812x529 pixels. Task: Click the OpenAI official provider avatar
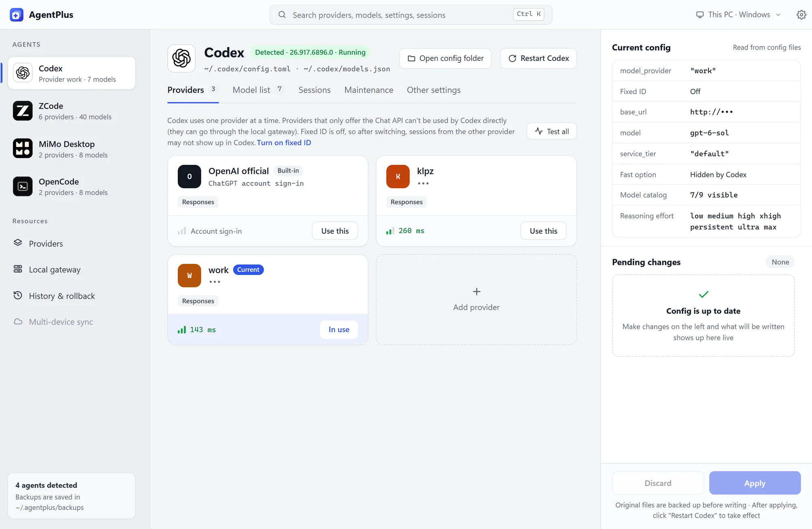click(x=190, y=177)
